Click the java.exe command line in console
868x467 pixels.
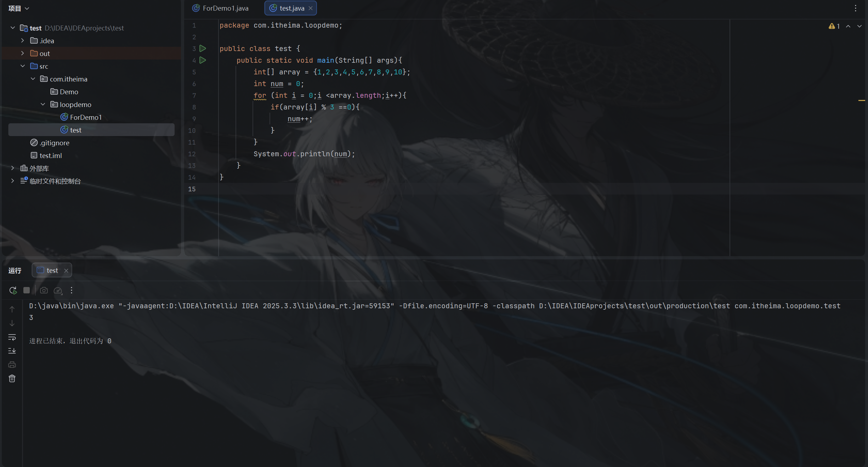(x=435, y=306)
